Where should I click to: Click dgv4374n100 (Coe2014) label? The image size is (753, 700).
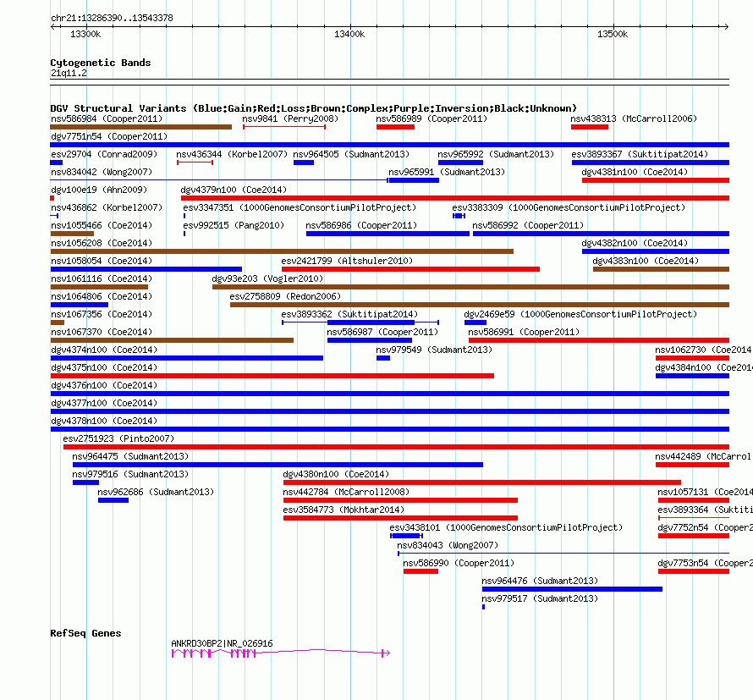pyautogui.click(x=104, y=350)
